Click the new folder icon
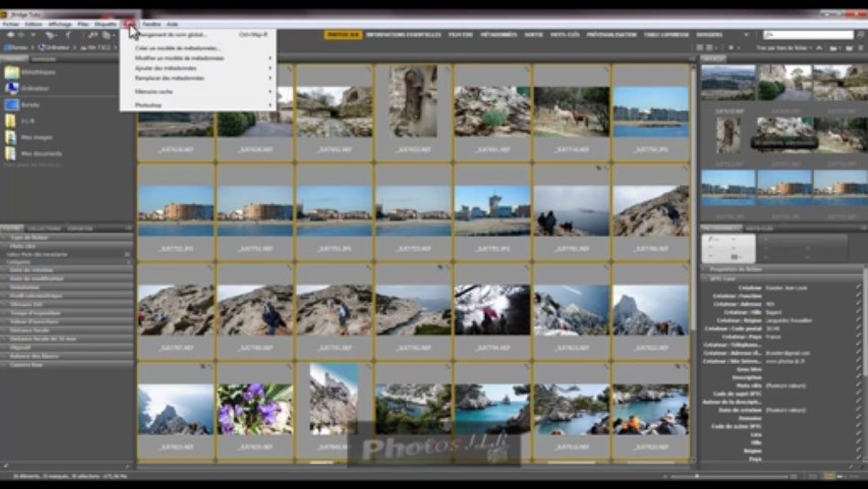Image resolution: width=868 pixels, height=489 pixels. tap(849, 48)
